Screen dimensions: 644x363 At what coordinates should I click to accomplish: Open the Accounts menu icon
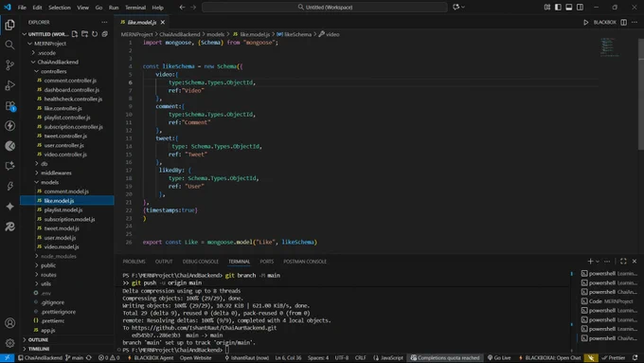click(x=9, y=323)
